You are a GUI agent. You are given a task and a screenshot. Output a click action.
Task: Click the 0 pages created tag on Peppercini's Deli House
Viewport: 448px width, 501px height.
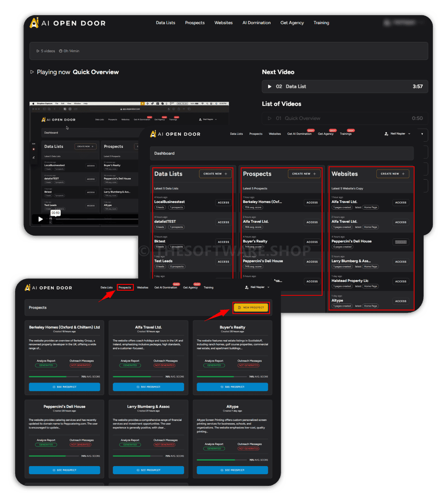pos(342,247)
